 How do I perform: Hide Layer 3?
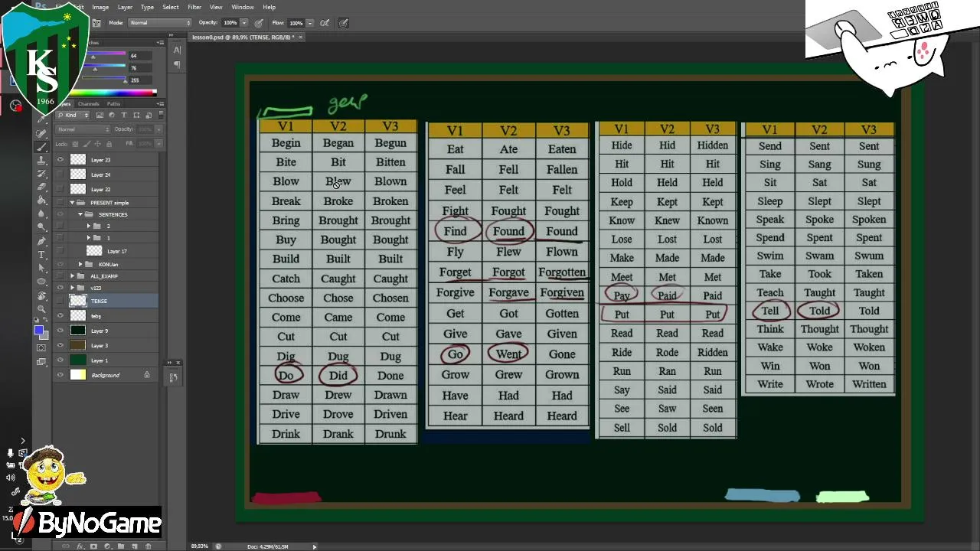(60, 345)
